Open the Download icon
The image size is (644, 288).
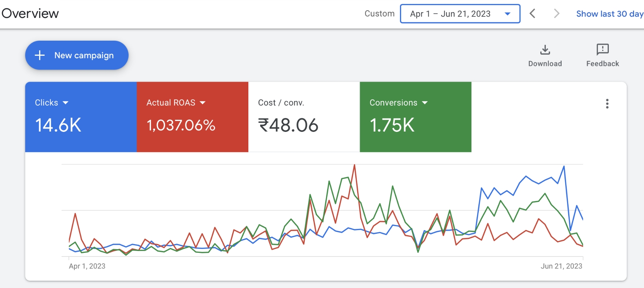545,49
